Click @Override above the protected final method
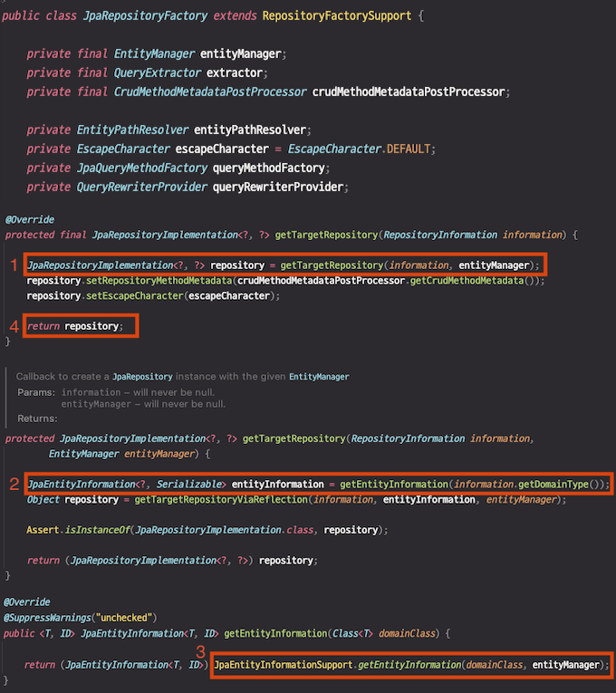The height and width of the screenshot is (693, 616). click(x=30, y=219)
